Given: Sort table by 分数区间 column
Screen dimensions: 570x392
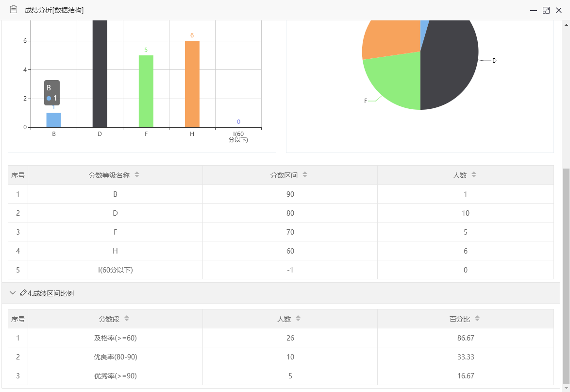Looking at the screenshot, I should click(304, 174).
